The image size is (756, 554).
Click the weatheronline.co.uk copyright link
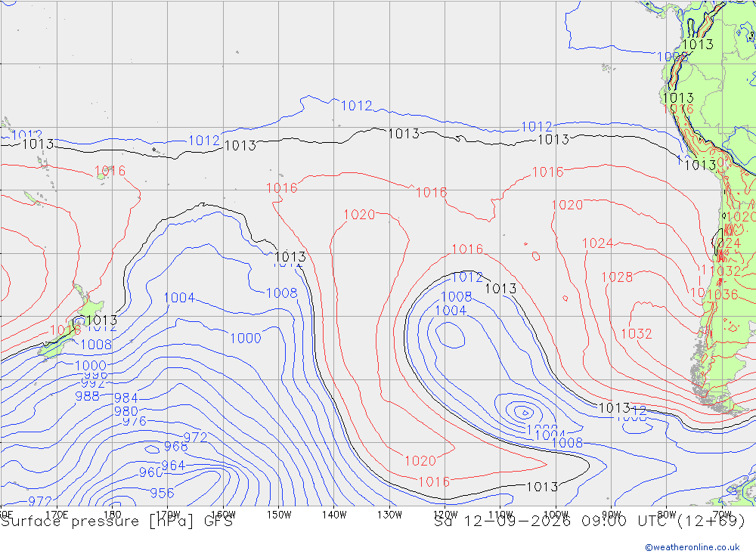[x=692, y=547]
